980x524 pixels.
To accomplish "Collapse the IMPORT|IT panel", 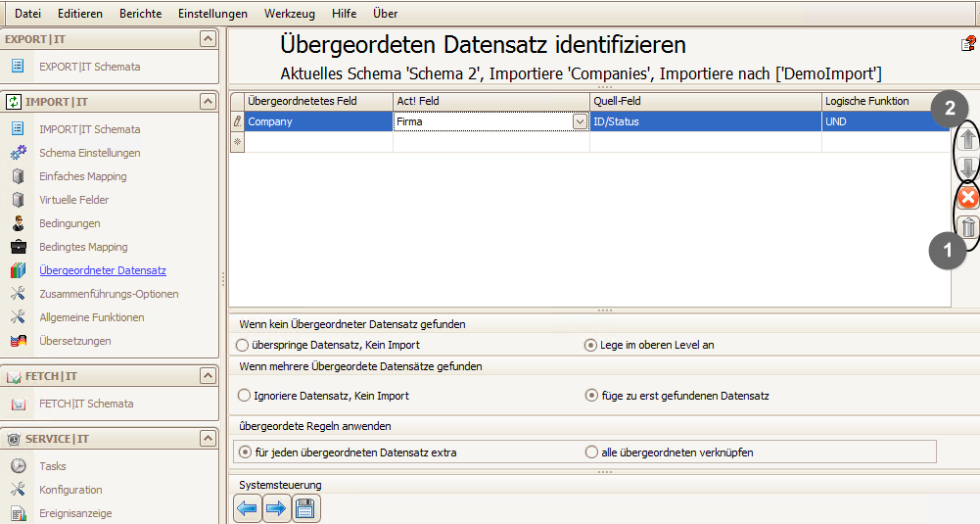I will pyautogui.click(x=208, y=101).
